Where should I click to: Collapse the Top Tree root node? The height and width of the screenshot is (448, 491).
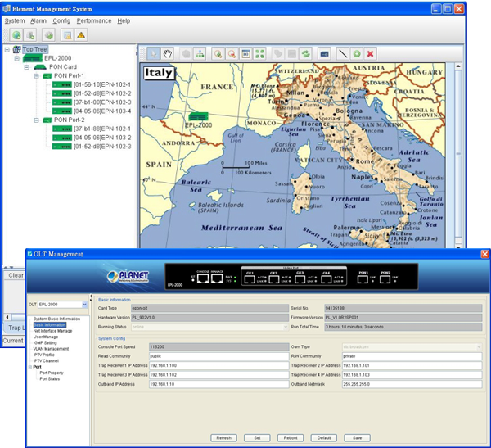tap(7, 49)
